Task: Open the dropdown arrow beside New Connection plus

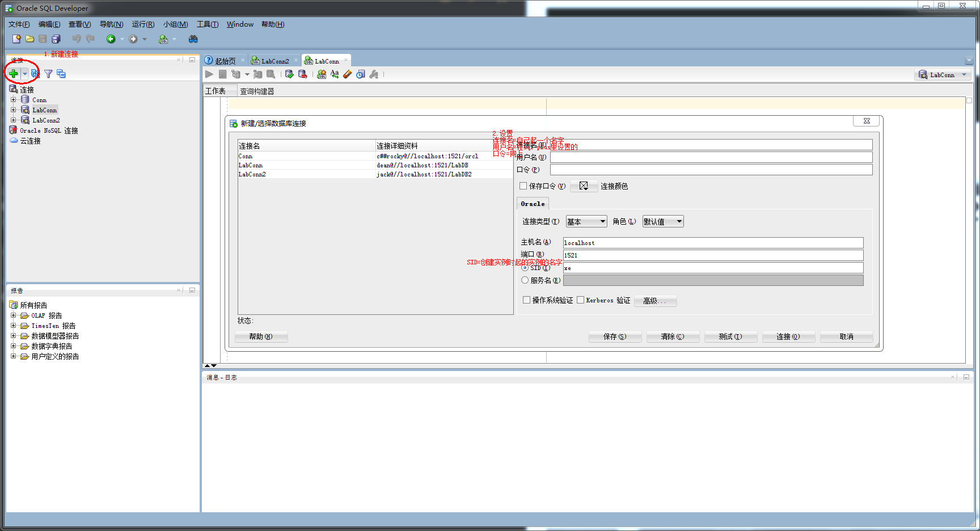Action: [24, 74]
